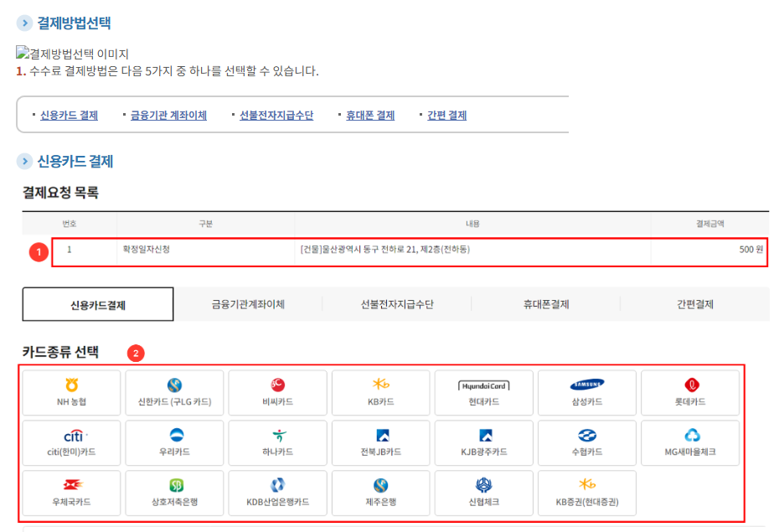This screenshot has height=532, width=779.
Task: Click the 신용카드 결제 heading arrow icon
Action: (24, 161)
